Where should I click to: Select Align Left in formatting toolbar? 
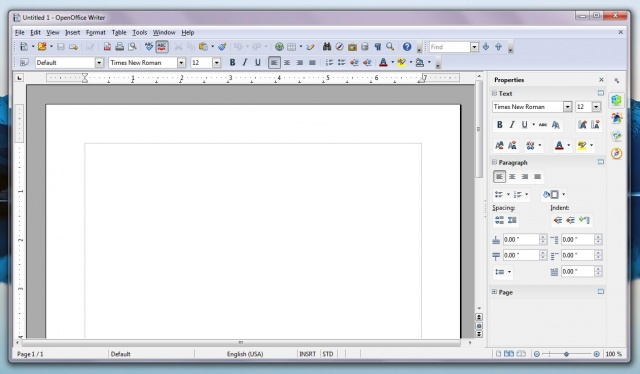pos(274,62)
